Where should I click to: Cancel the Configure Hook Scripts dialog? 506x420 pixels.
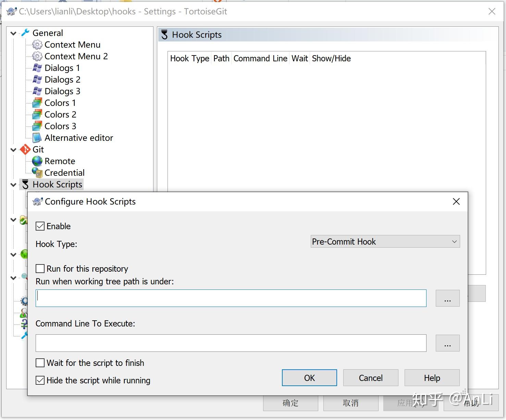pyautogui.click(x=371, y=378)
